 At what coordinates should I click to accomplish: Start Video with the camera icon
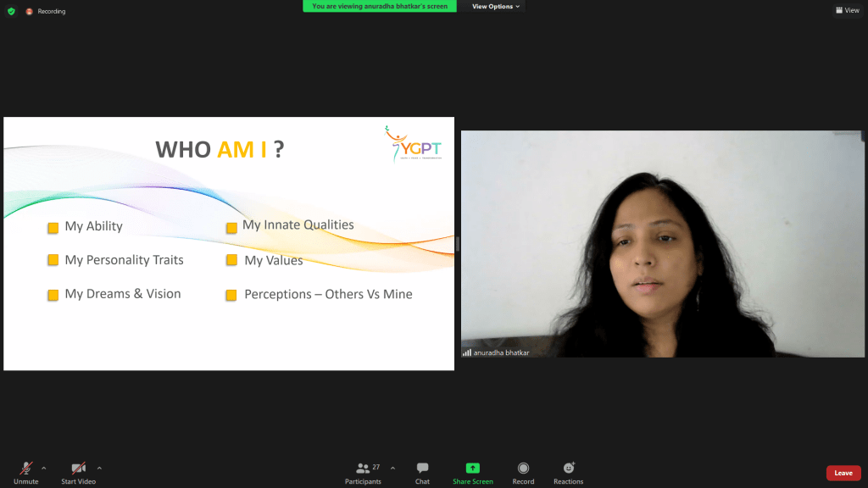pos(78,473)
